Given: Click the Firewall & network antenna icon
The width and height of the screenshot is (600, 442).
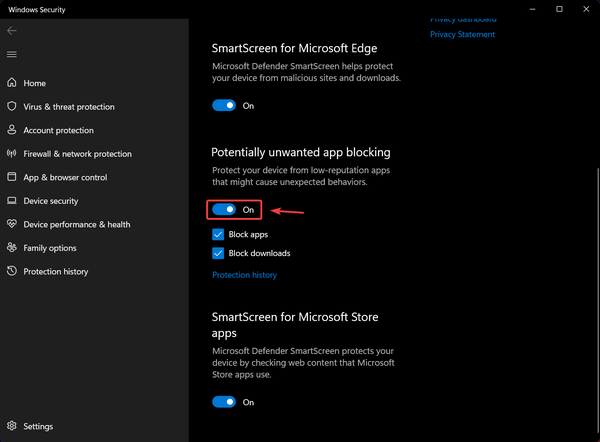Looking at the screenshot, I should (x=12, y=153).
